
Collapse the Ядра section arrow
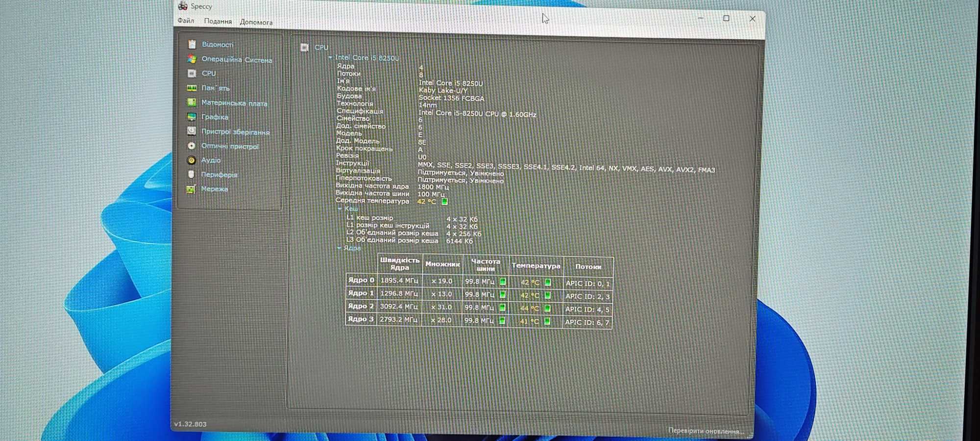[339, 248]
